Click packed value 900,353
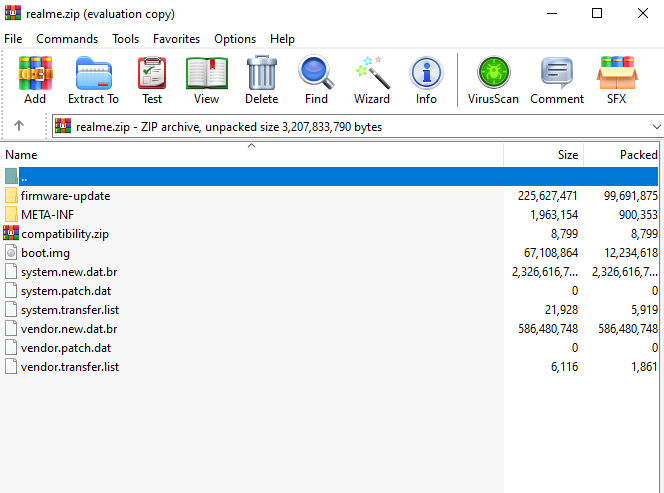The image size is (664, 493). tap(638, 215)
